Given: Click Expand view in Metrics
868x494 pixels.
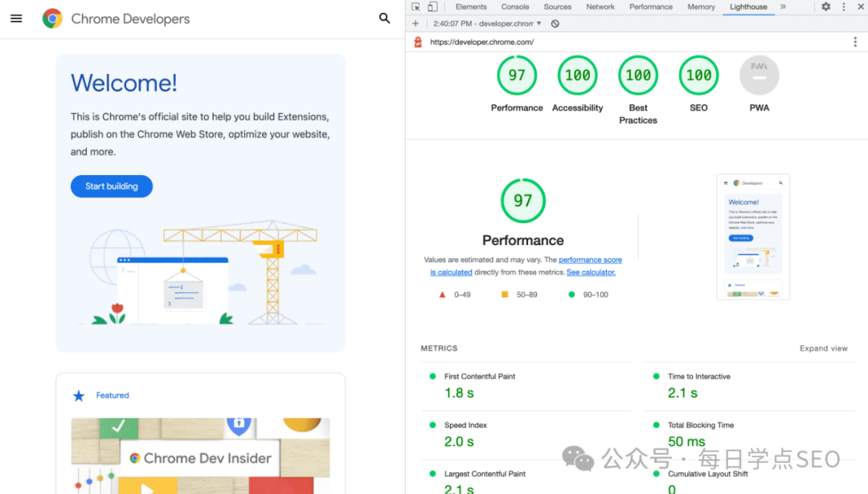Looking at the screenshot, I should point(823,349).
